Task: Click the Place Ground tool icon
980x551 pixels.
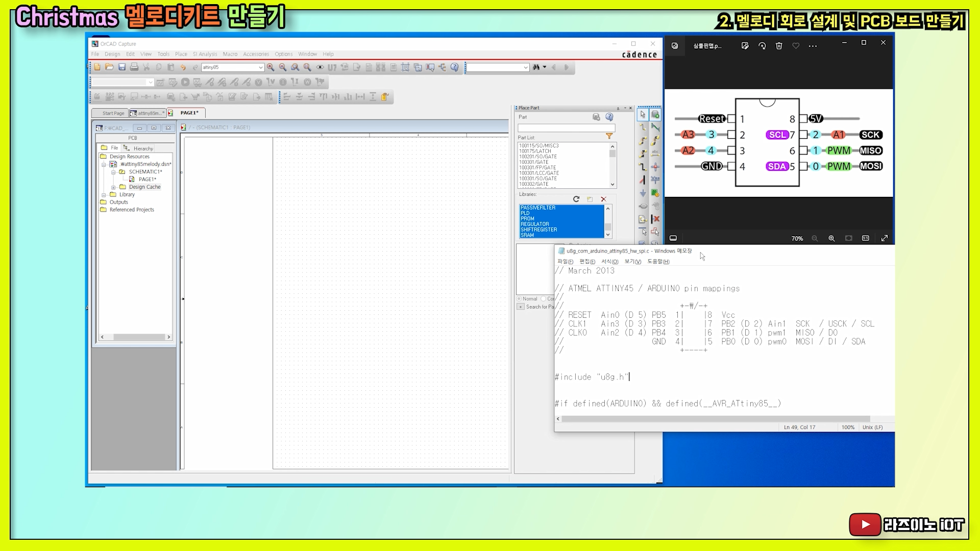Action: click(x=643, y=193)
